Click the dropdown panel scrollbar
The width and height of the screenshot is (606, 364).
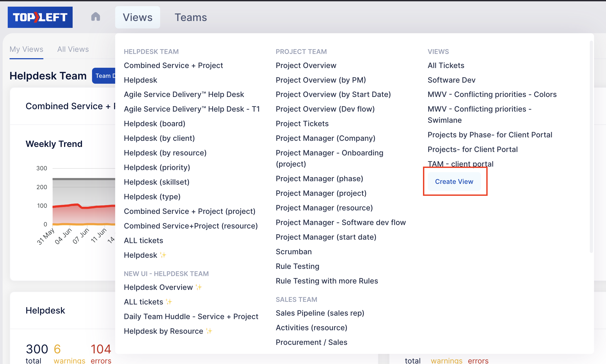click(x=591, y=147)
